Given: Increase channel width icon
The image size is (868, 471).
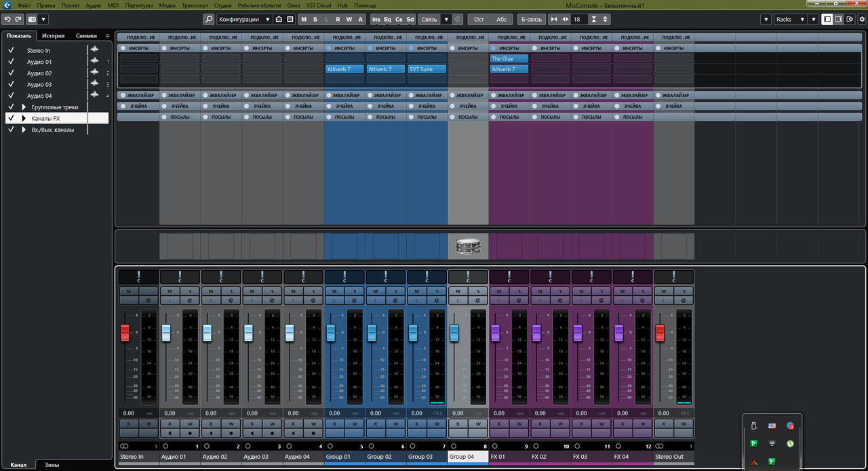Looking at the screenshot, I should 566,19.
